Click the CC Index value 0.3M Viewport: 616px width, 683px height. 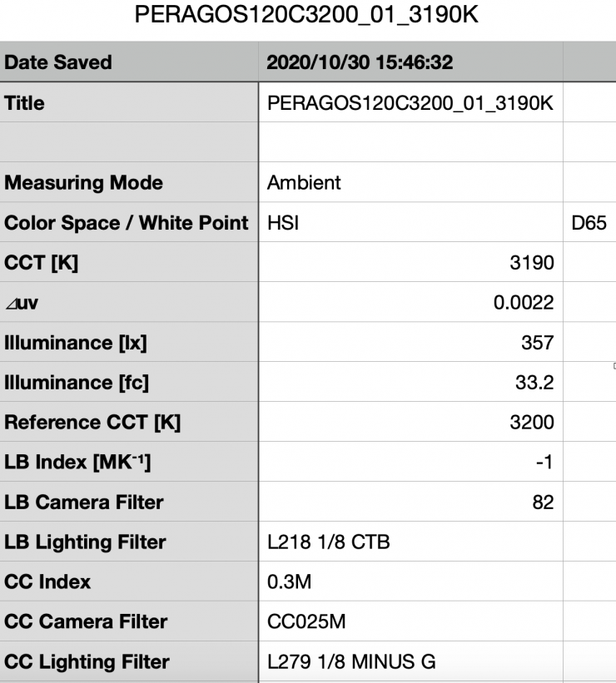tap(410, 582)
